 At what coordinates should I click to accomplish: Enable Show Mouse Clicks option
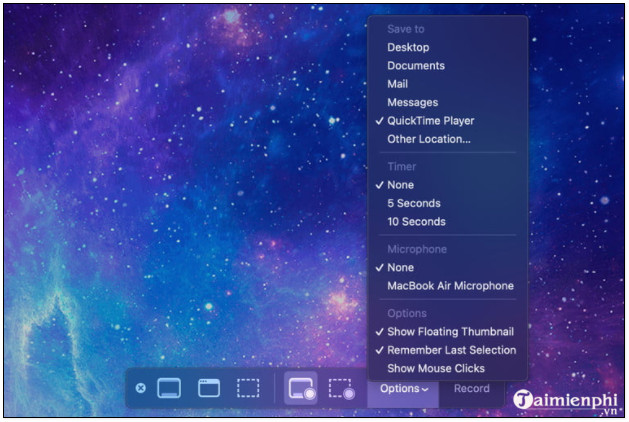click(447, 369)
